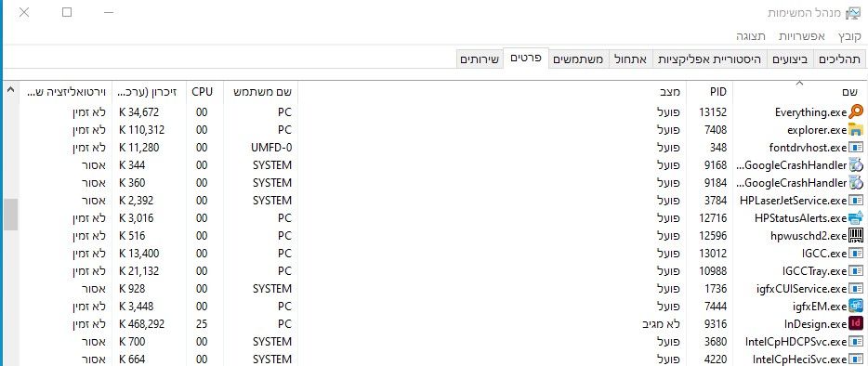The height and width of the screenshot is (366, 868).
Task: Sort by the שם משתמש column header
Action: [x=261, y=91]
